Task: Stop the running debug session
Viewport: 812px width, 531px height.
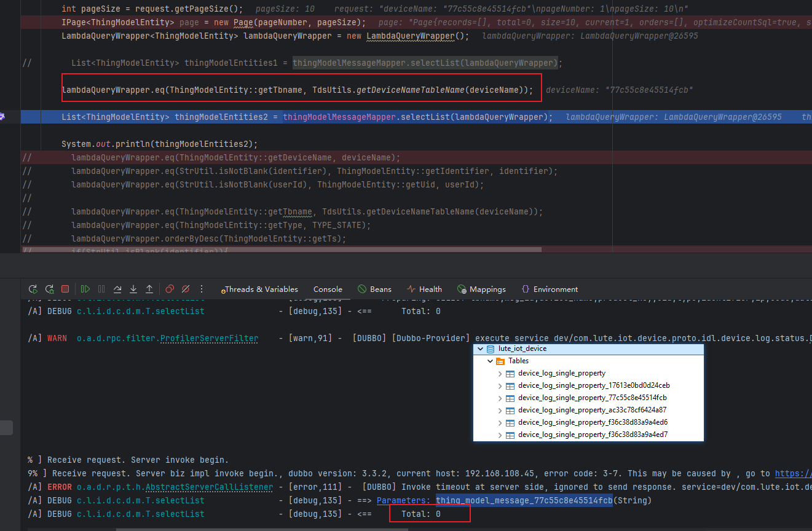Action: click(x=65, y=289)
